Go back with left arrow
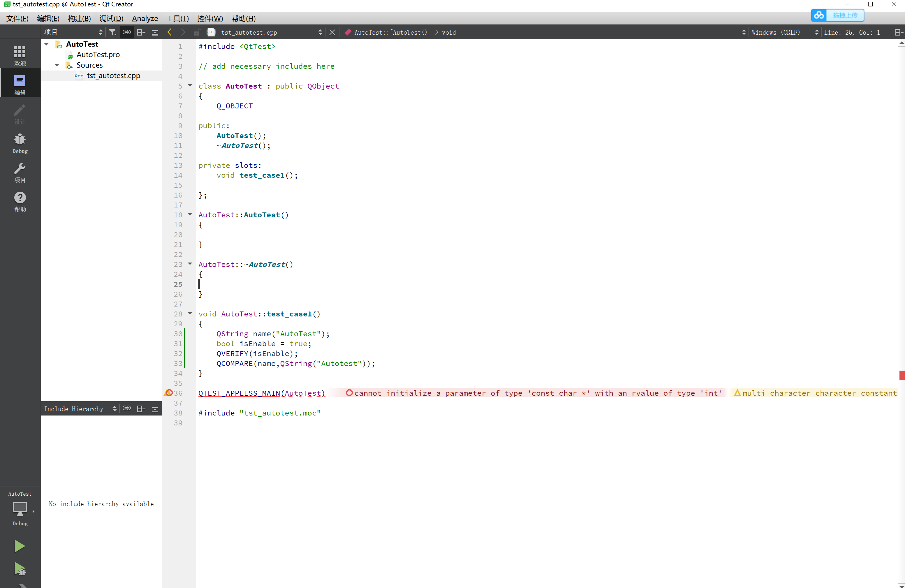The image size is (905, 588). click(170, 32)
